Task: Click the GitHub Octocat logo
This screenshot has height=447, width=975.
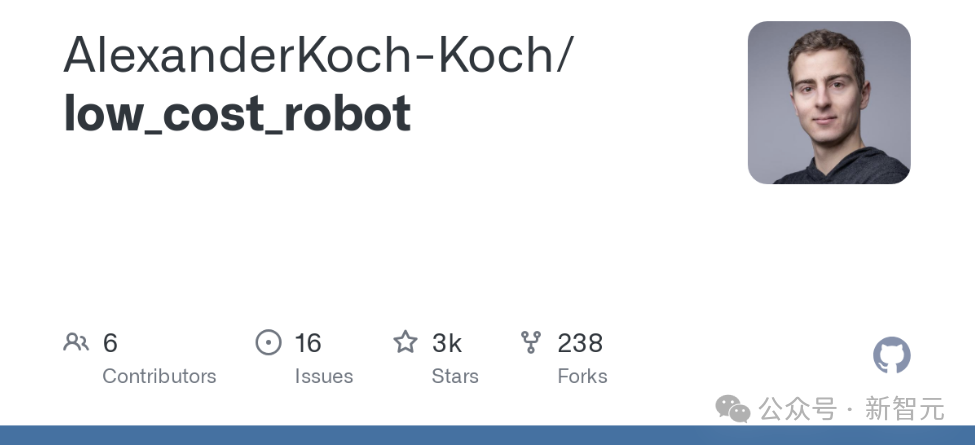Action: click(892, 355)
